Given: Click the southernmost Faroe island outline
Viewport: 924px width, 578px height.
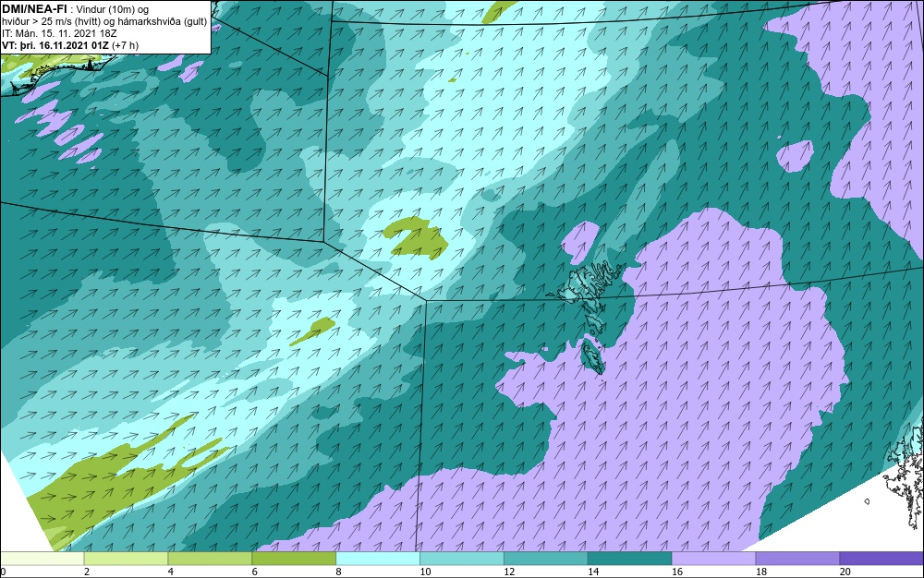Looking at the screenshot, I should coord(592,358).
